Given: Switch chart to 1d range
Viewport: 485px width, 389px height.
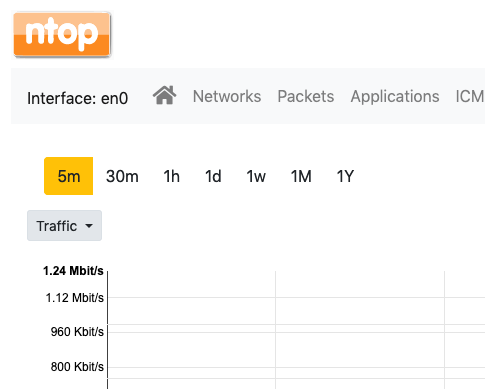Looking at the screenshot, I should [x=213, y=176].
